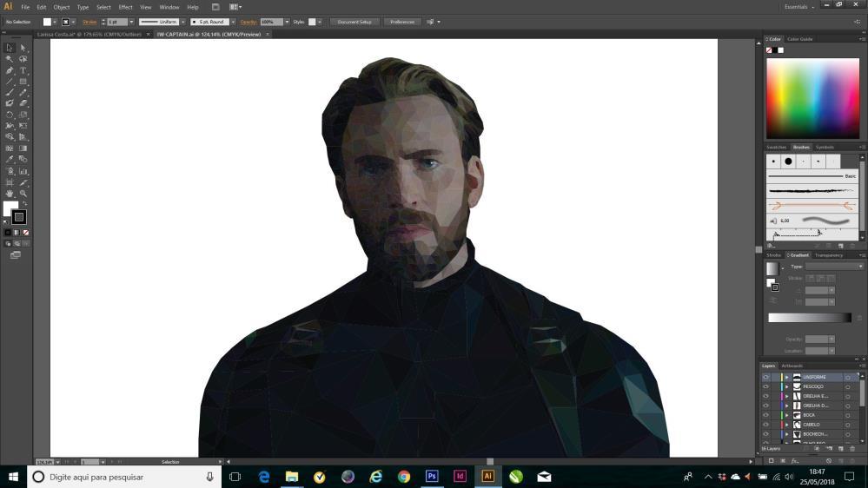The image size is (868, 488).
Task: Open the Gradient Type dropdown
Action: 834,267
